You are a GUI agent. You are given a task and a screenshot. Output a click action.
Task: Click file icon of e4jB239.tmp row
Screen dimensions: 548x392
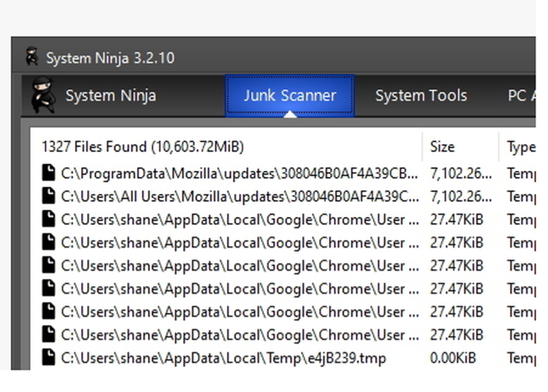coord(49,358)
